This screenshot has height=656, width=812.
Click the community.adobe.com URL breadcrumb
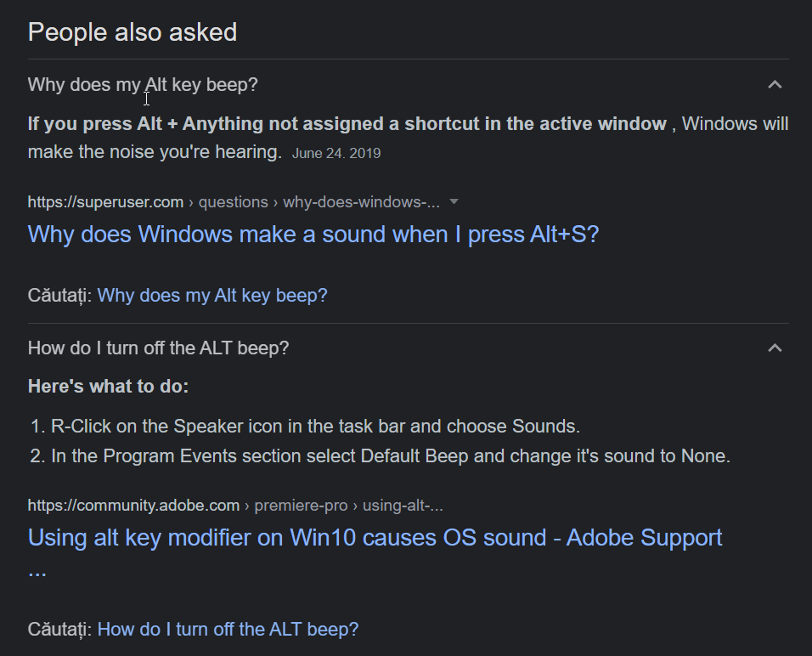click(x=235, y=506)
